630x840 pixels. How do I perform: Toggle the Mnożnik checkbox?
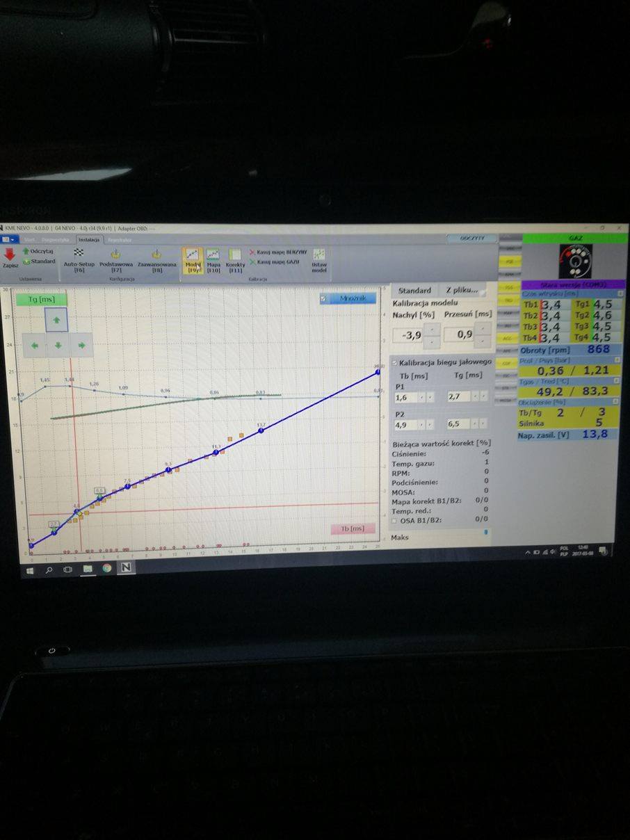click(x=324, y=298)
